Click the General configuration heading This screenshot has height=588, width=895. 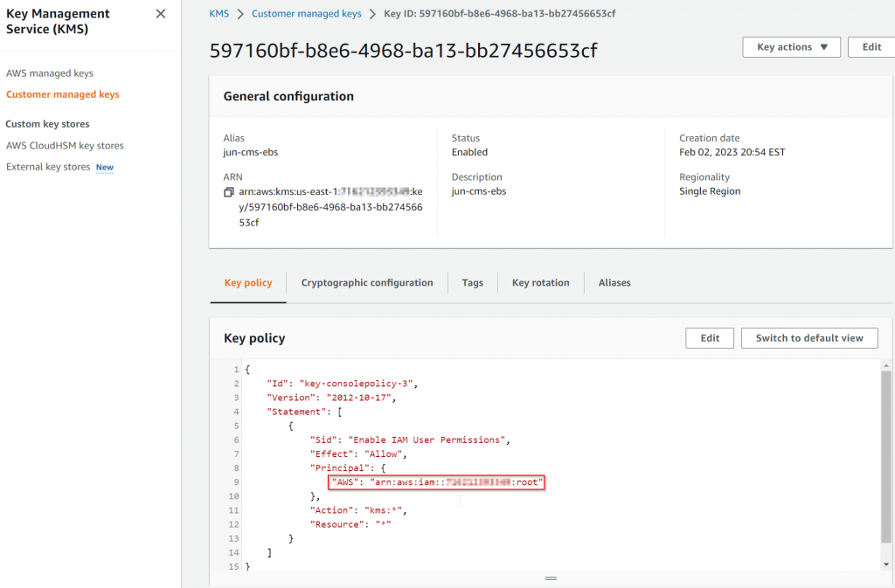(x=288, y=96)
